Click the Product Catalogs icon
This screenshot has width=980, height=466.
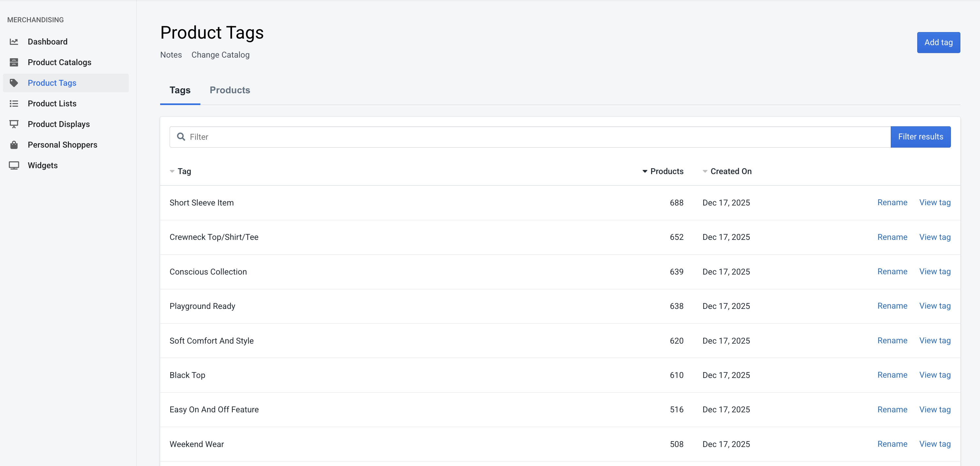[x=14, y=62]
